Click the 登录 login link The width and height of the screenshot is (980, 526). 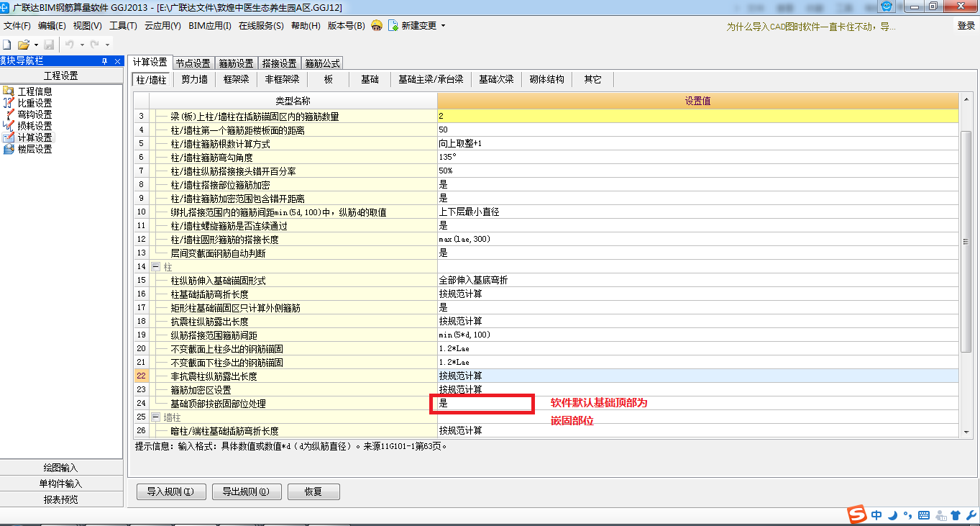tap(966, 26)
